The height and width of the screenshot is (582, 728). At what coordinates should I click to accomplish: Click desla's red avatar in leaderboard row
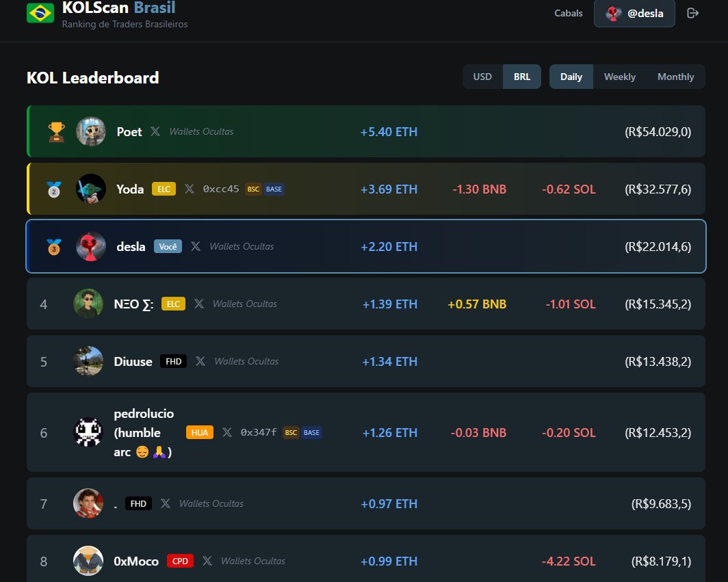pos(90,246)
